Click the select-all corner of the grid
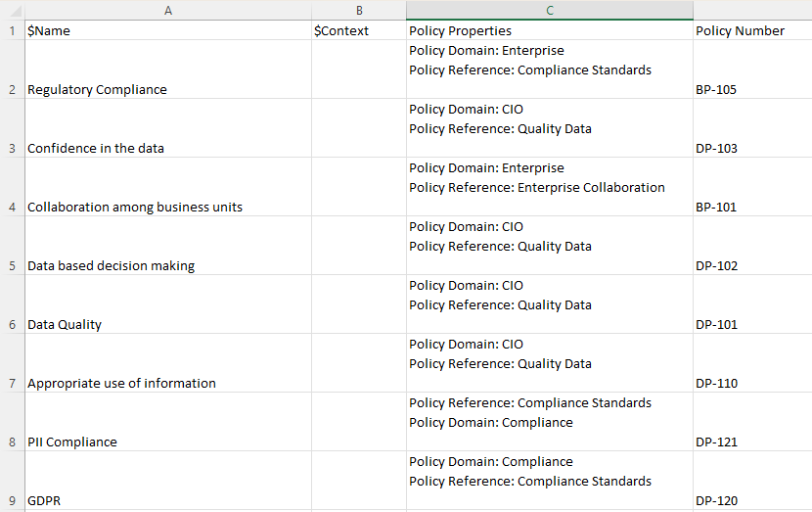This screenshot has height=512, width=812. 12,10
